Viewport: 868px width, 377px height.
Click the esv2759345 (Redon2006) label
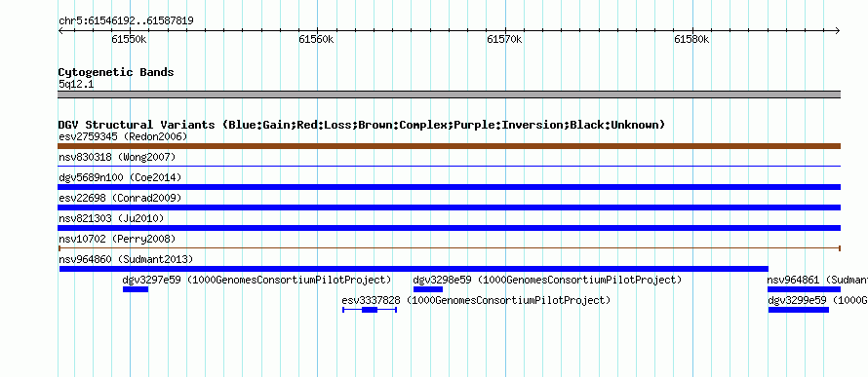123,136
